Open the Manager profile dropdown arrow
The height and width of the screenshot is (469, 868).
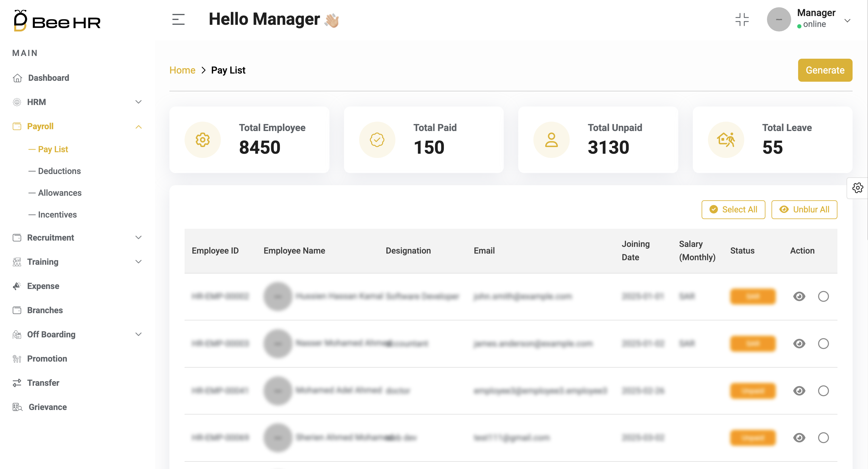847,21
